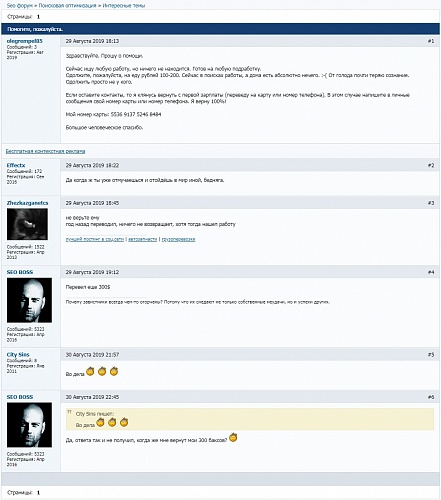Click post permalink #6
This screenshot has height=500, width=441.
pos(431,397)
